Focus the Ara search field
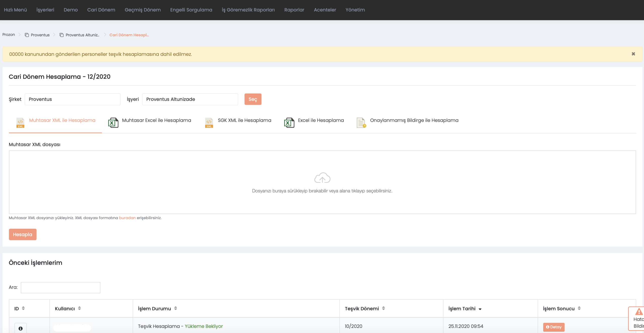 point(60,287)
